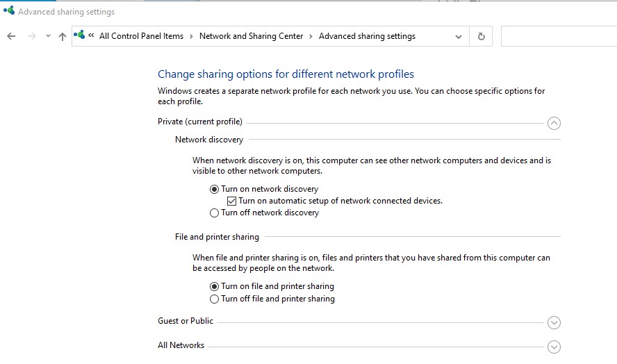
Task: Click the Forward navigation arrow
Action: pos(31,37)
